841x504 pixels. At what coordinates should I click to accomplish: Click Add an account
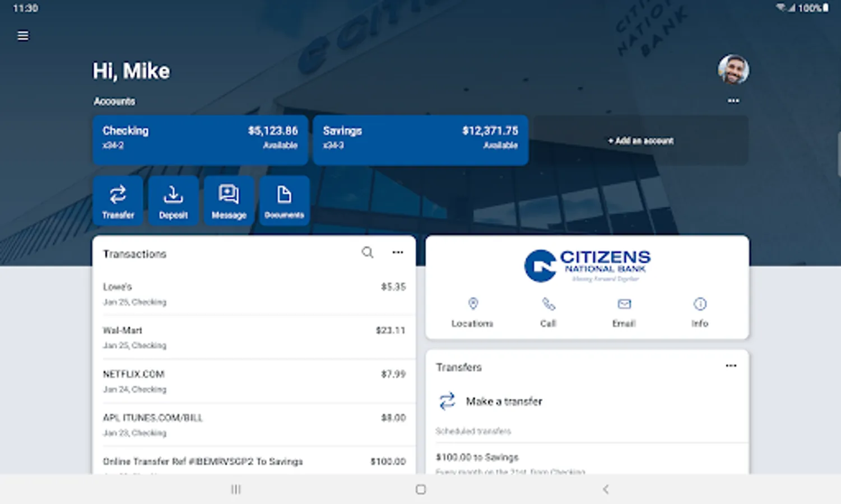click(x=641, y=141)
